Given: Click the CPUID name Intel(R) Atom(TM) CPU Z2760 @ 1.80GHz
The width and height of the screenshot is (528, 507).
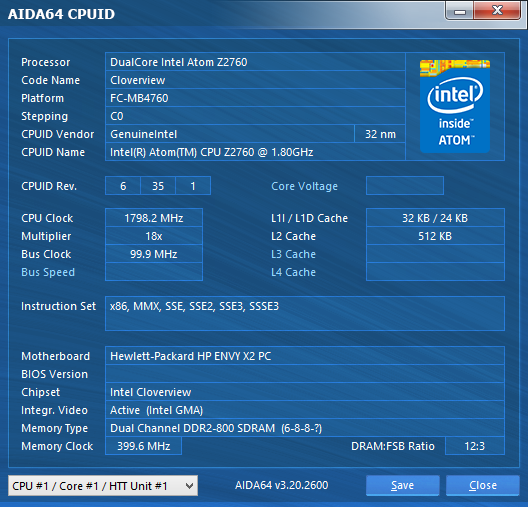Looking at the screenshot, I should tap(255, 152).
